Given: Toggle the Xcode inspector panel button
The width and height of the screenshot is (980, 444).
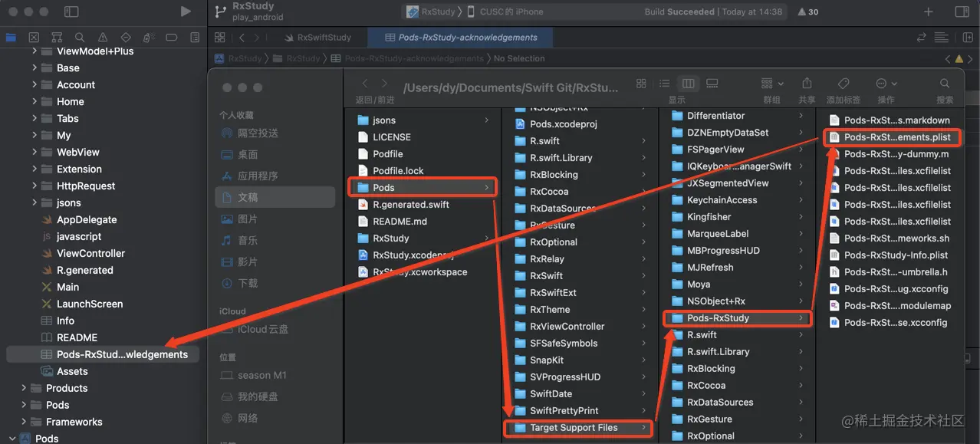Looking at the screenshot, I should [962, 12].
